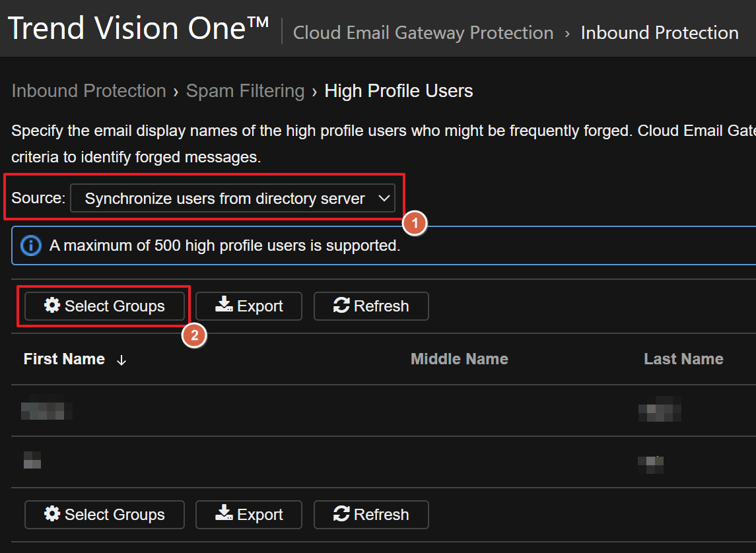Screen dimensions: 756x553
Task: Open Cloud Email Gateway Protection in header
Action: [x=423, y=33]
